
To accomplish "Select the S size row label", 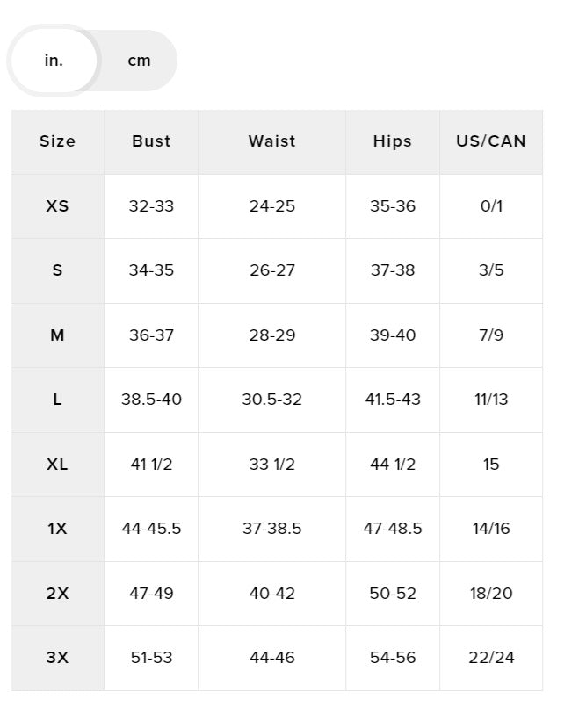I will tap(57, 270).
